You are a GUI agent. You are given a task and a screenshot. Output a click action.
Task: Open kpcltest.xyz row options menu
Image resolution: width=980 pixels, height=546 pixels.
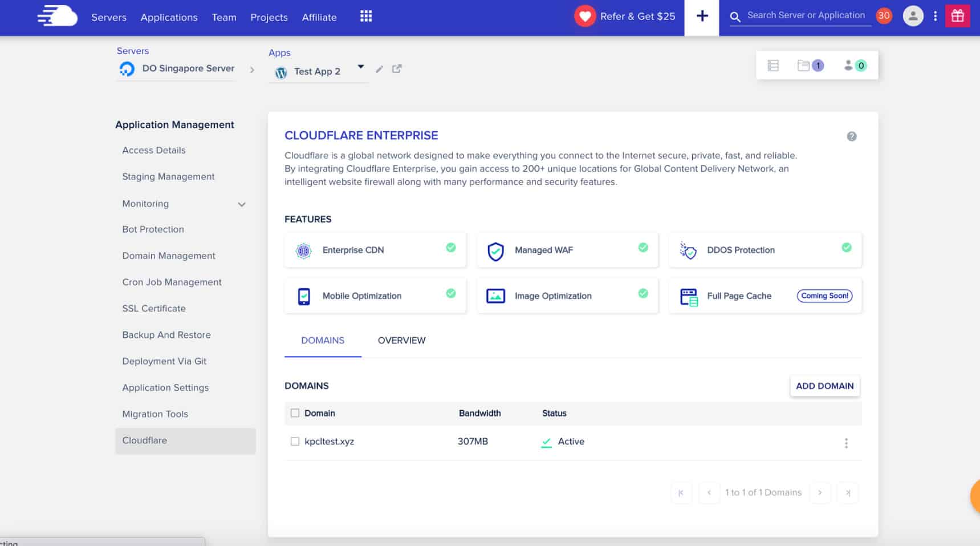point(846,443)
